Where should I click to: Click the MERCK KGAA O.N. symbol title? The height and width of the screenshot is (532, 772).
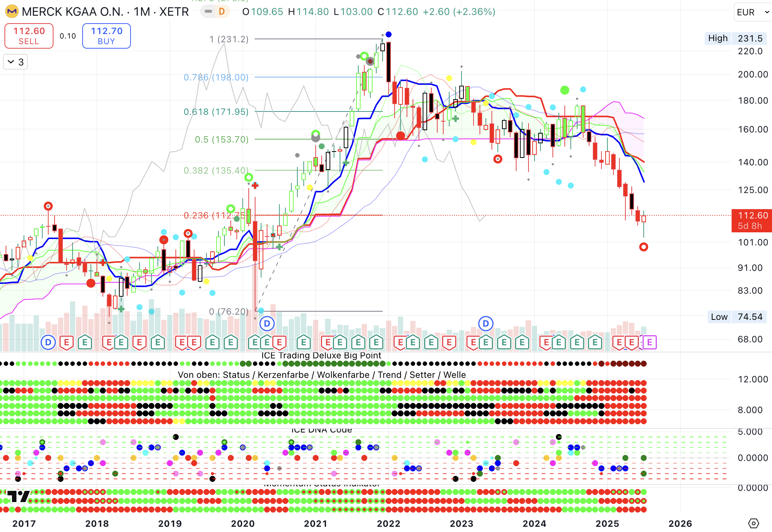(73, 12)
